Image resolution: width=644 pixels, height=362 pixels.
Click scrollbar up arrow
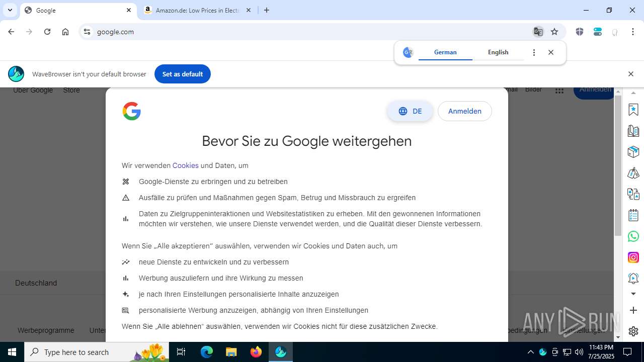[618, 91]
